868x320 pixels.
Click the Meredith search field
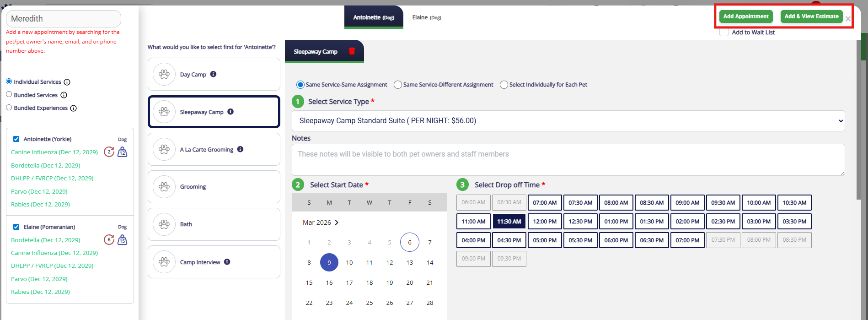coord(64,19)
